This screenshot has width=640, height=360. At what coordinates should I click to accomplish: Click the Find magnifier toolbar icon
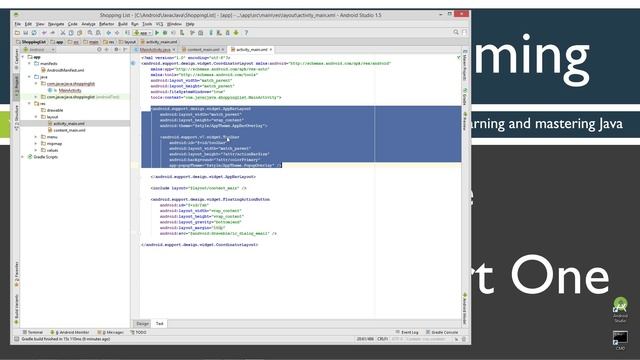click(x=90, y=33)
